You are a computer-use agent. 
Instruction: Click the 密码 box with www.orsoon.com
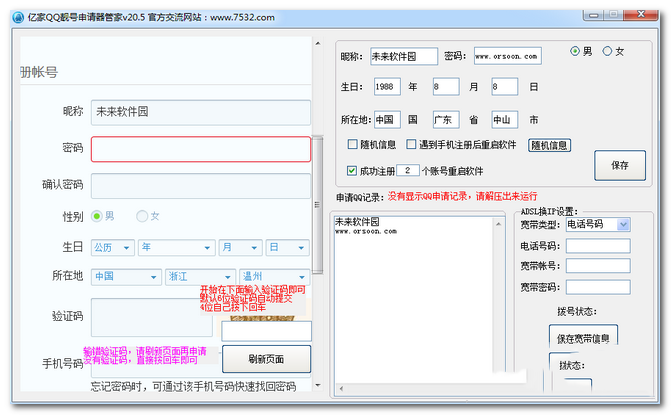pos(508,56)
